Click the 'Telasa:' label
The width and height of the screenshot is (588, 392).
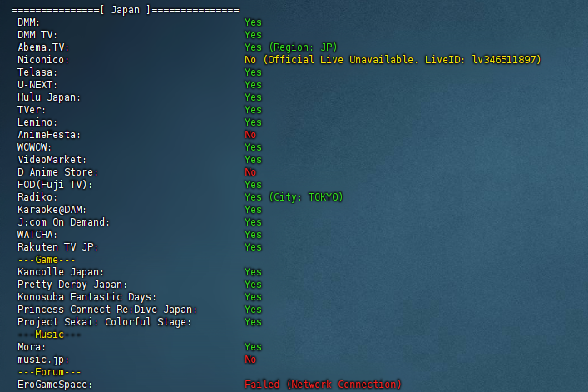(37, 72)
